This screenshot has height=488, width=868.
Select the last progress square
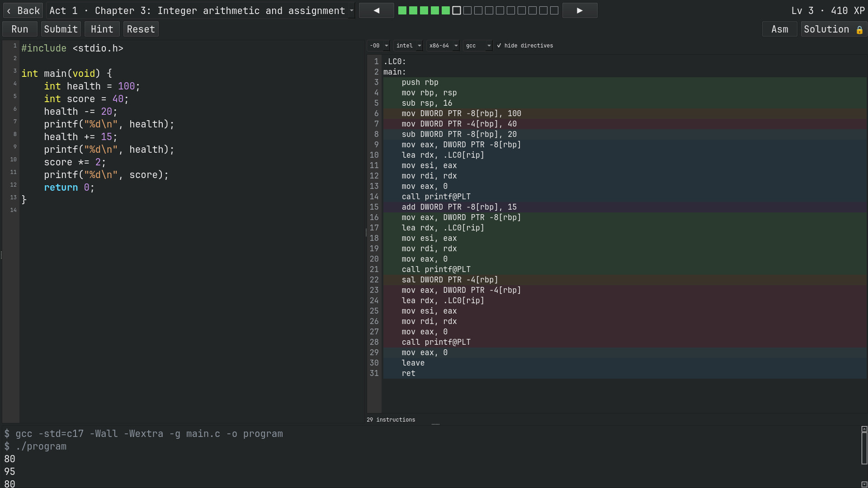pyautogui.click(x=554, y=10)
